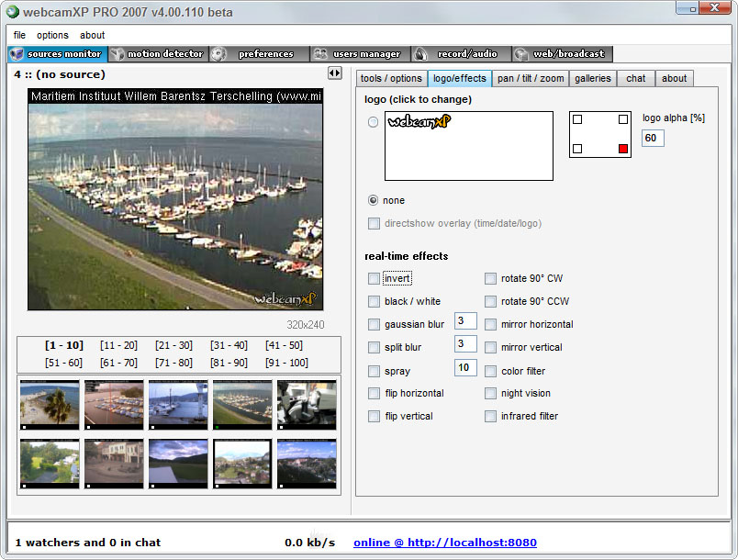Open the web/broadcast section
The image size is (738, 560).
pos(562,54)
